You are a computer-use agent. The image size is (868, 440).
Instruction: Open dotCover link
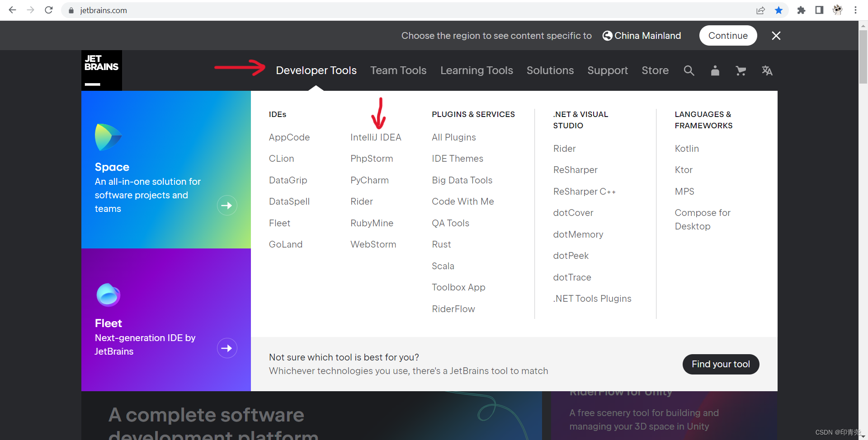pyautogui.click(x=573, y=213)
